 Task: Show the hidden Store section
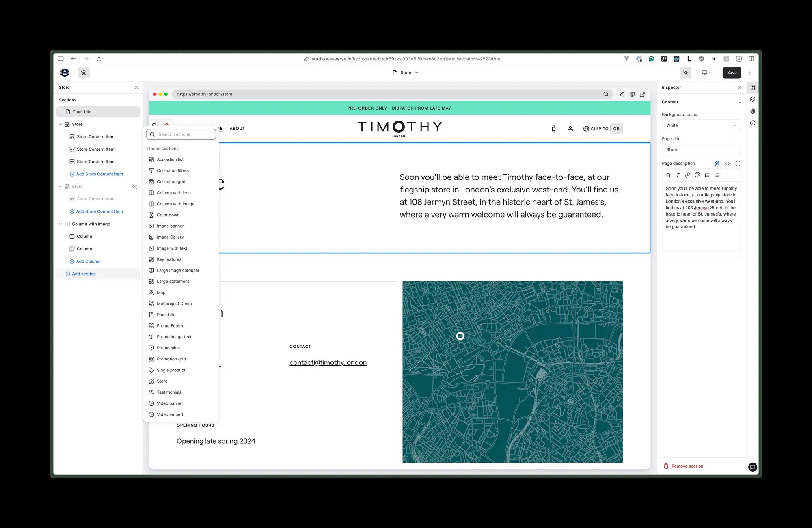tap(135, 187)
